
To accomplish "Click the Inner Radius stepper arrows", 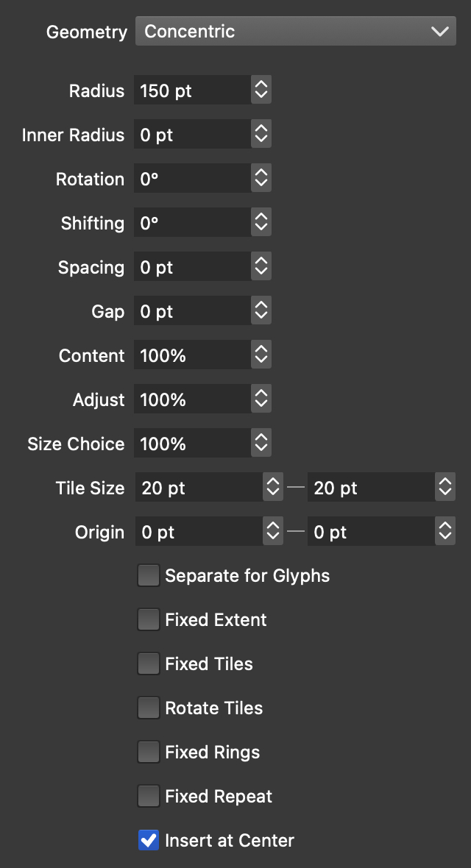I will point(261,135).
